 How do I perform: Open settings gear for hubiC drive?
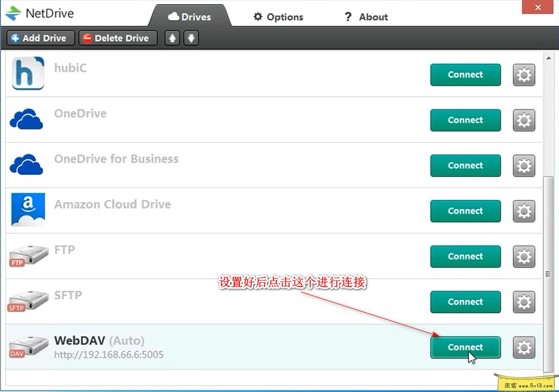[524, 75]
